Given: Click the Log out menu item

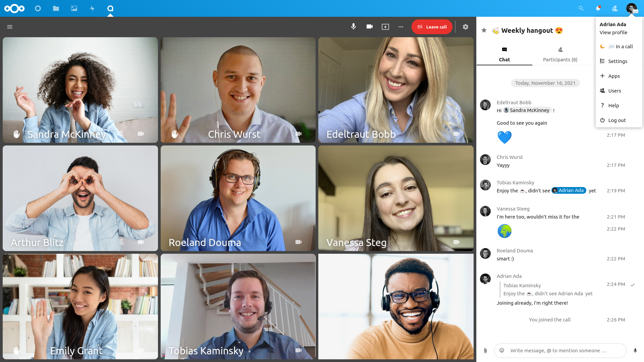Looking at the screenshot, I should (x=616, y=120).
